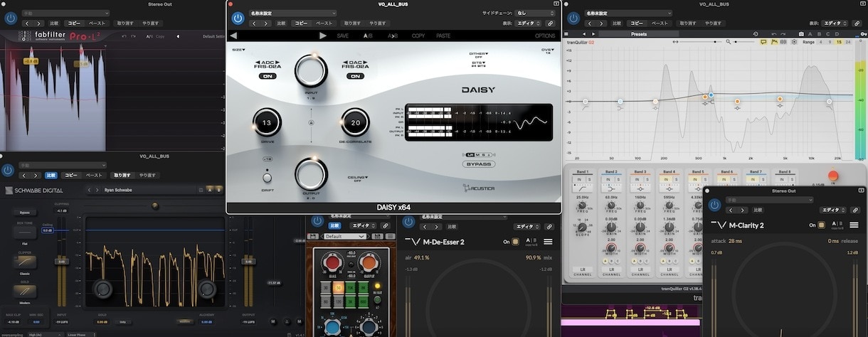Toggle Bypass in Schwabe Digital plugin

pos(24,212)
